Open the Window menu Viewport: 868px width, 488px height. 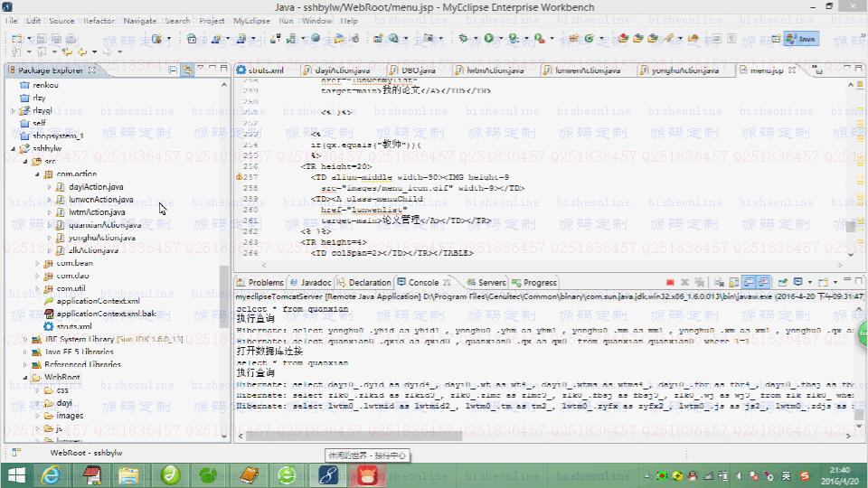(x=316, y=21)
